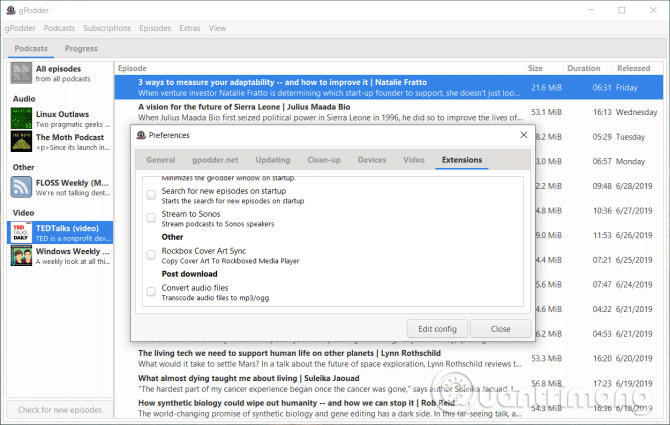Open the Updating preferences tab
This screenshot has width=670, height=425.
click(273, 160)
